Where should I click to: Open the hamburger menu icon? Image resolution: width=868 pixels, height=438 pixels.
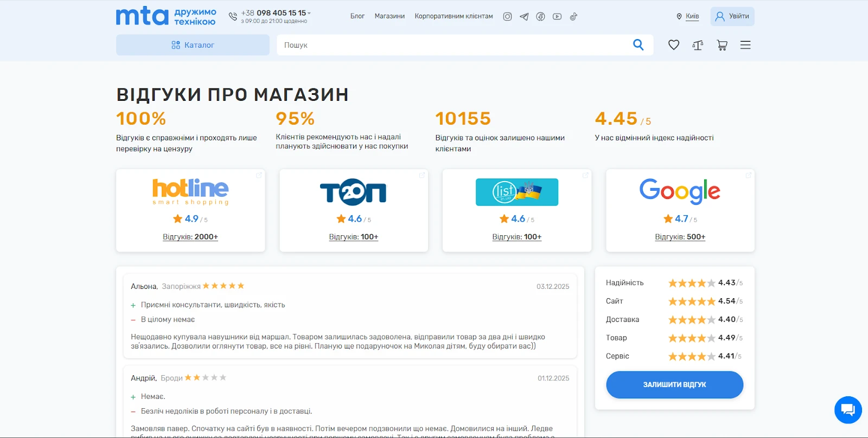click(745, 45)
